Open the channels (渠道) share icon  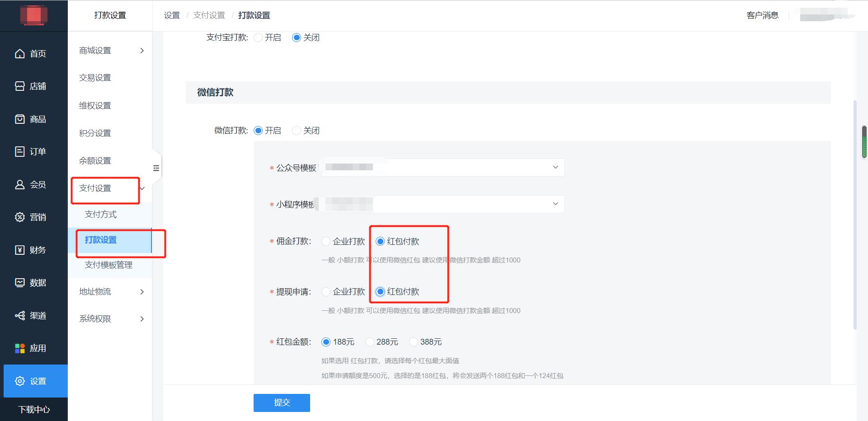click(20, 316)
